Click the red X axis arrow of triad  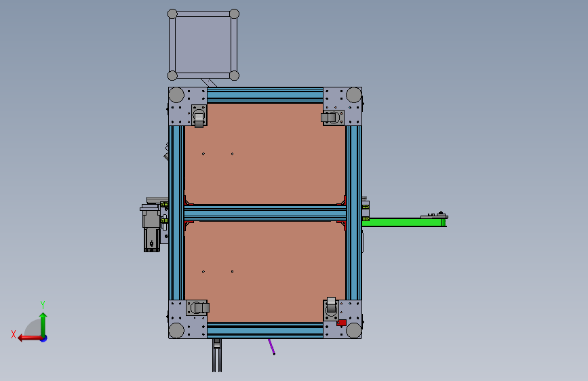(29, 338)
